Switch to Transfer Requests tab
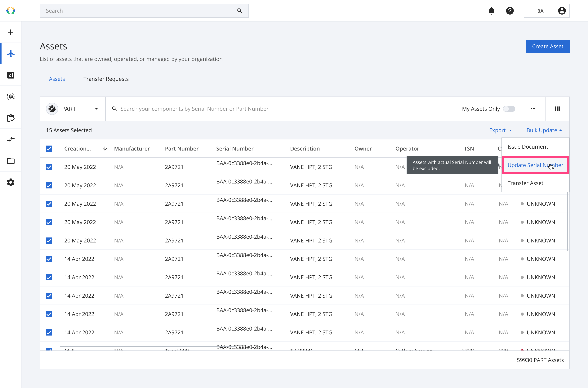588x388 pixels. coord(106,79)
